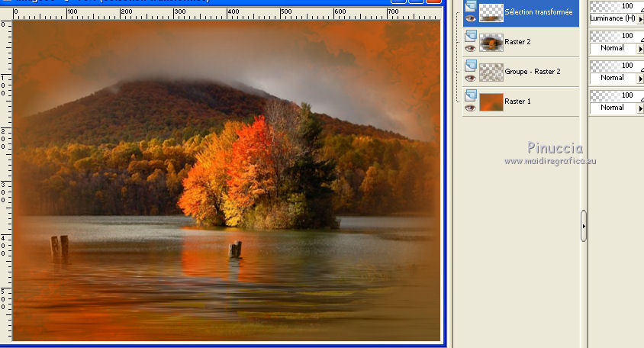Click the raster layer type icon of Raster 2
The height and width of the screenshot is (348, 644).
click(471, 36)
